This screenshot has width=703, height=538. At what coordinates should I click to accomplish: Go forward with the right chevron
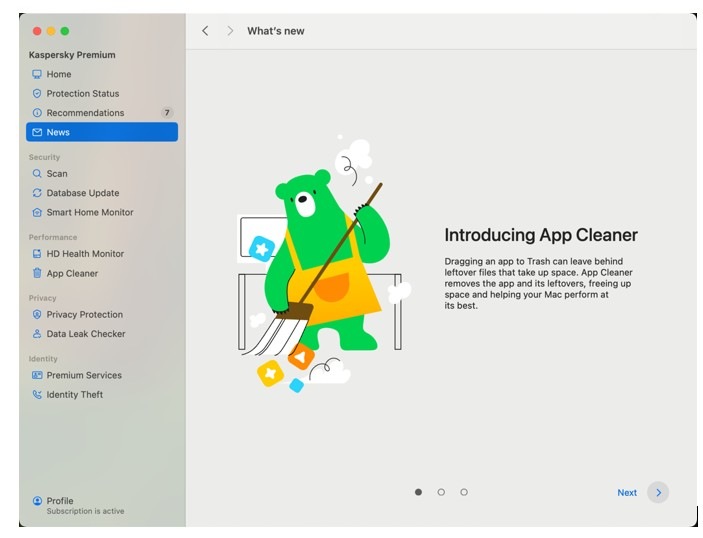pos(230,30)
